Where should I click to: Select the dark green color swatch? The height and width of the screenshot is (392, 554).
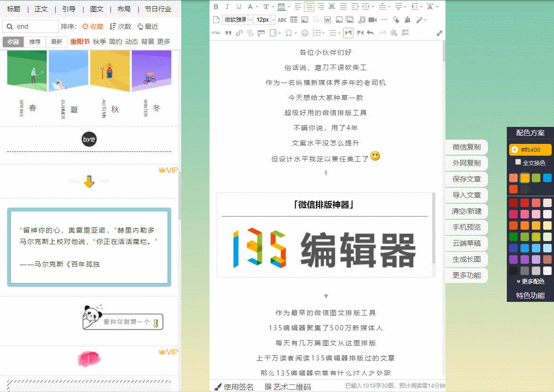pyautogui.click(x=513, y=237)
